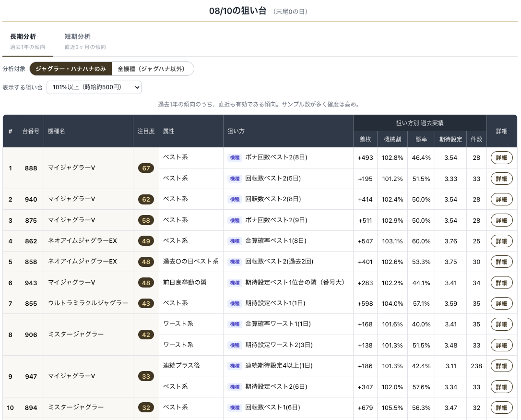Click 機種 badge beside 回転数ベスト1(6日)
Viewport: 521px width, 420px height.
point(235,408)
